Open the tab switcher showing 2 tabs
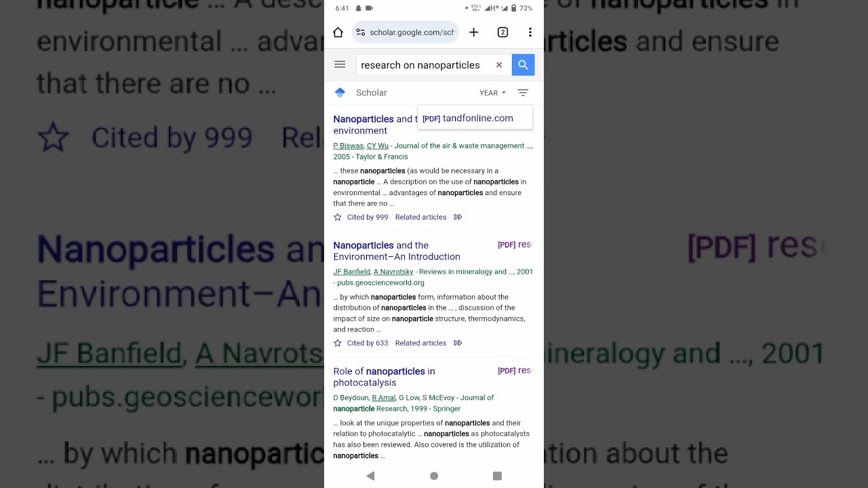 pos(502,33)
